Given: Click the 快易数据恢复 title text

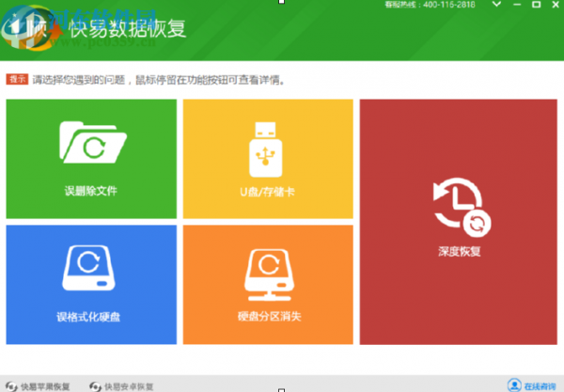Looking at the screenshot, I should coord(127,28).
